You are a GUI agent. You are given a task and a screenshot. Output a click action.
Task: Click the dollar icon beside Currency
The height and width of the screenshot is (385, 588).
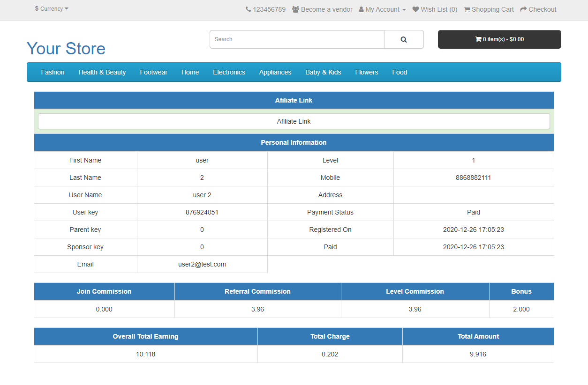(36, 8)
